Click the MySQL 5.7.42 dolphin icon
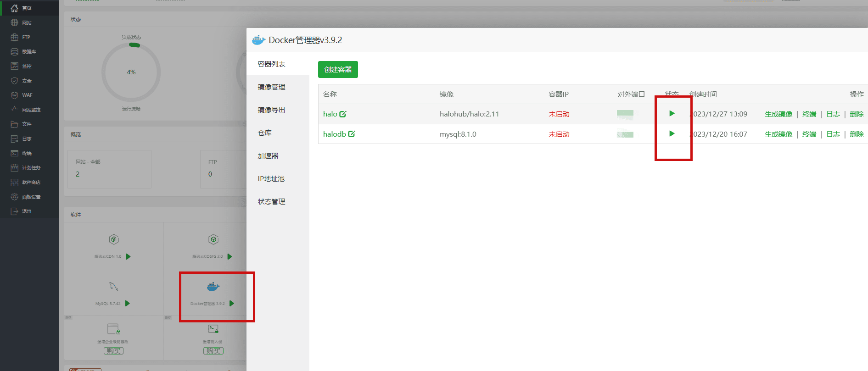The width and height of the screenshot is (868, 371). click(x=113, y=287)
